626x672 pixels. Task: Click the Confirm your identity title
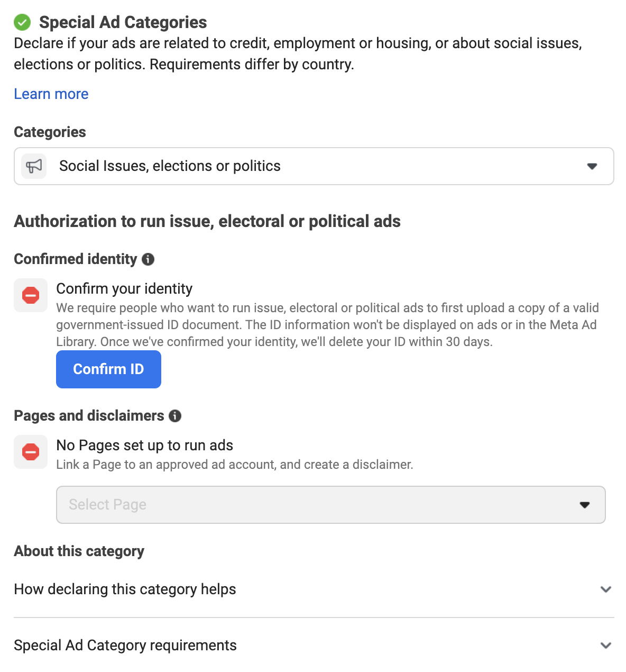click(124, 289)
